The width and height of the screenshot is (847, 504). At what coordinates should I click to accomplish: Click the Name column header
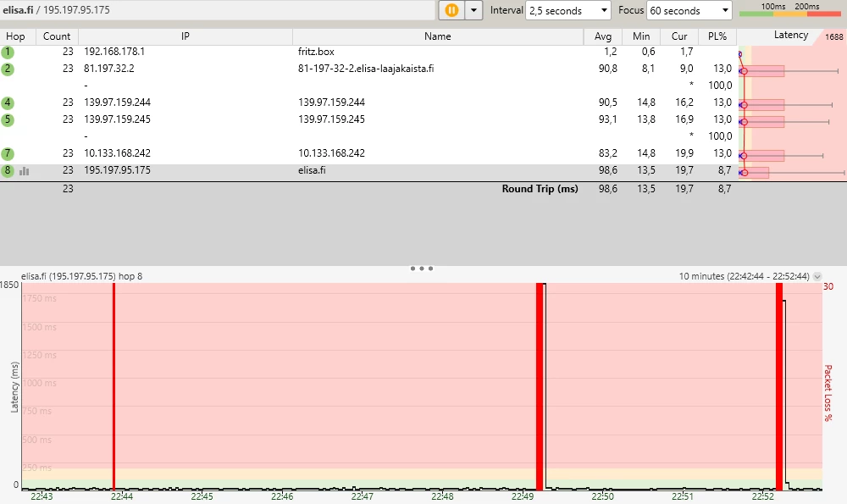[438, 36]
